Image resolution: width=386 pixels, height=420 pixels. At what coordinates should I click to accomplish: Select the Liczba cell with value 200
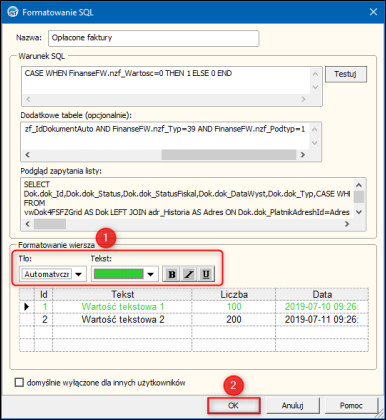234,319
